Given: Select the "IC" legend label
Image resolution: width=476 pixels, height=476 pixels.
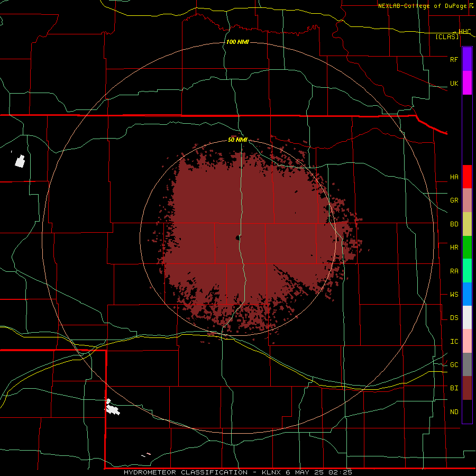Looking at the screenshot, I should coord(454,342).
